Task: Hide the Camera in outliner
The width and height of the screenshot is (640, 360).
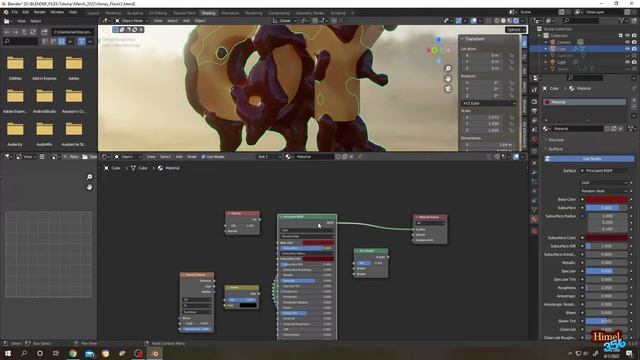Action: (x=627, y=42)
